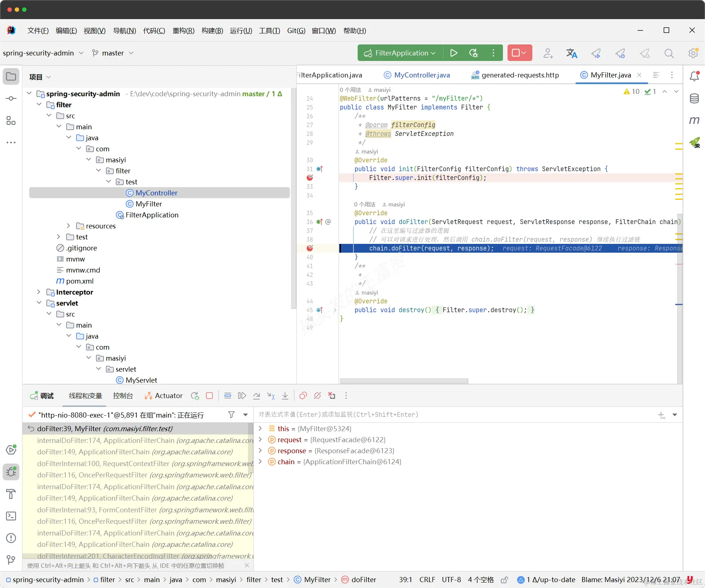Open the Structure tool window icon

coord(11,120)
